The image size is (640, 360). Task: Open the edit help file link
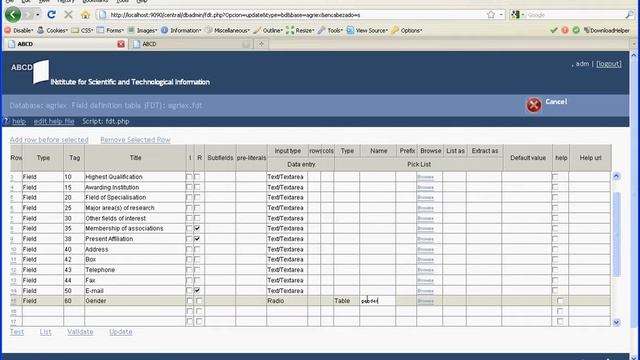tap(54, 121)
